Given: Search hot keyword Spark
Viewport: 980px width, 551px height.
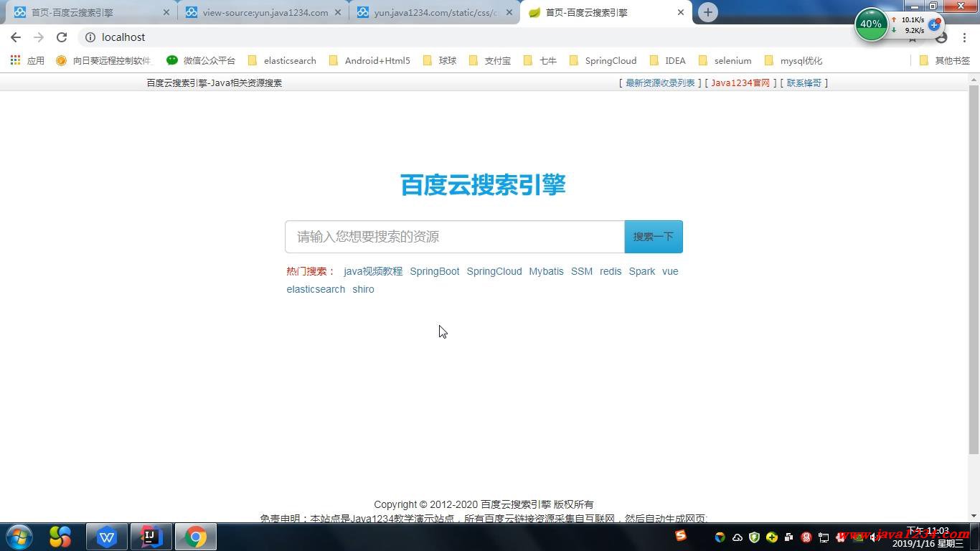Looking at the screenshot, I should pos(642,271).
